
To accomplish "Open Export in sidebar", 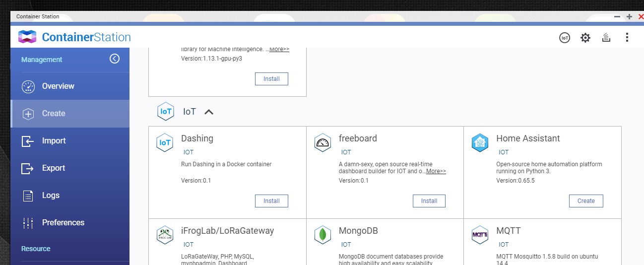I will coord(70,168).
